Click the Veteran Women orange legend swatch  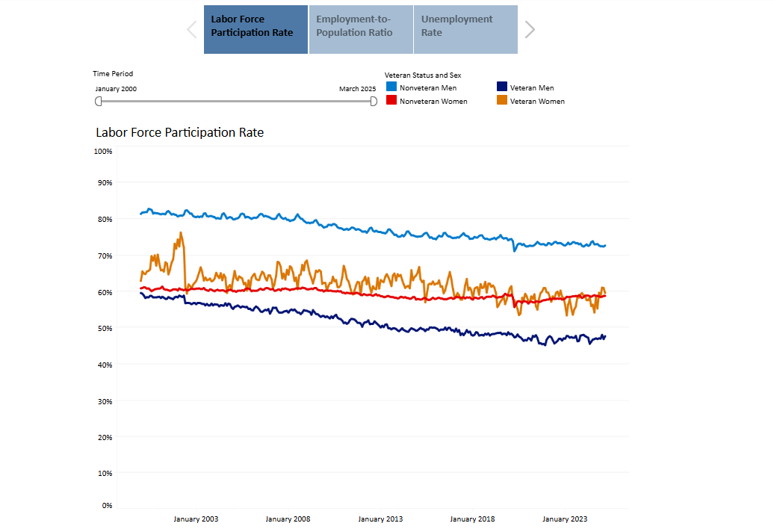tap(502, 101)
